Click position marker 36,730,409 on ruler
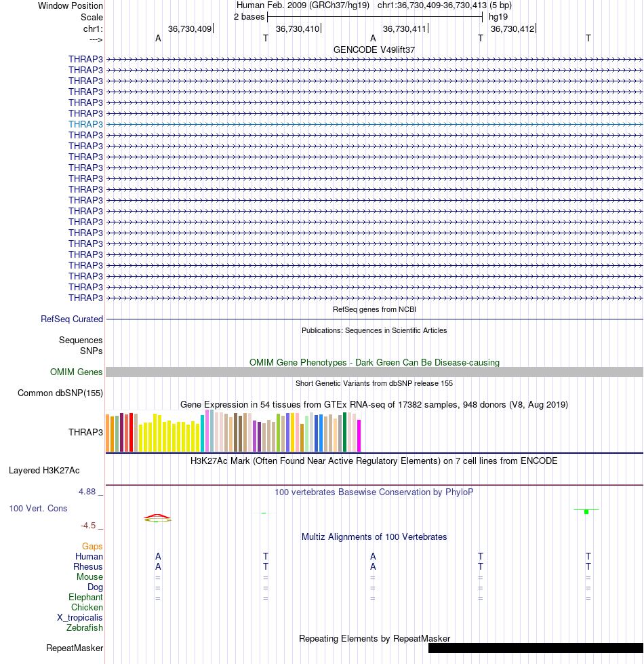Viewport: 644px width, 664px height. coord(190,28)
